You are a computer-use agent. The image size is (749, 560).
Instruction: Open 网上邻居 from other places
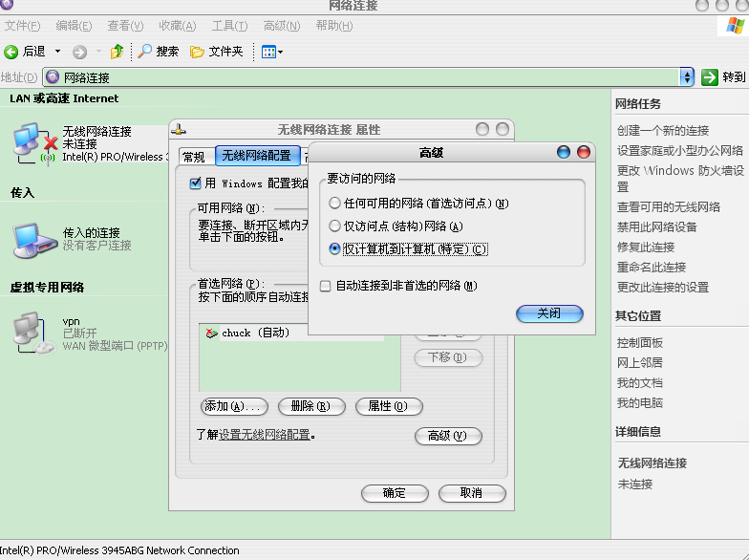640,363
